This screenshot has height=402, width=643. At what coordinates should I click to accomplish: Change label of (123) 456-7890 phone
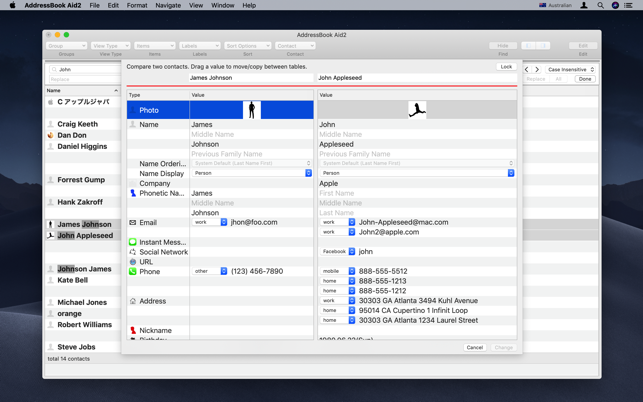[x=210, y=271]
